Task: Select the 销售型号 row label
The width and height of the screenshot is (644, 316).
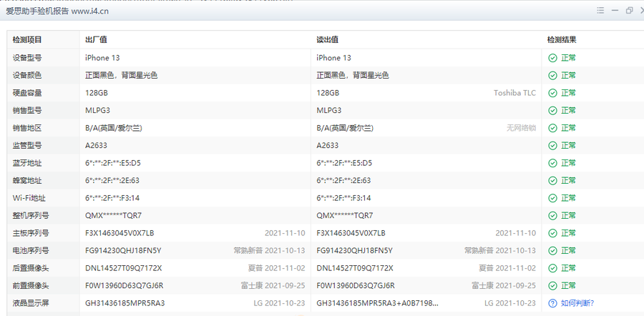Action: [x=27, y=110]
